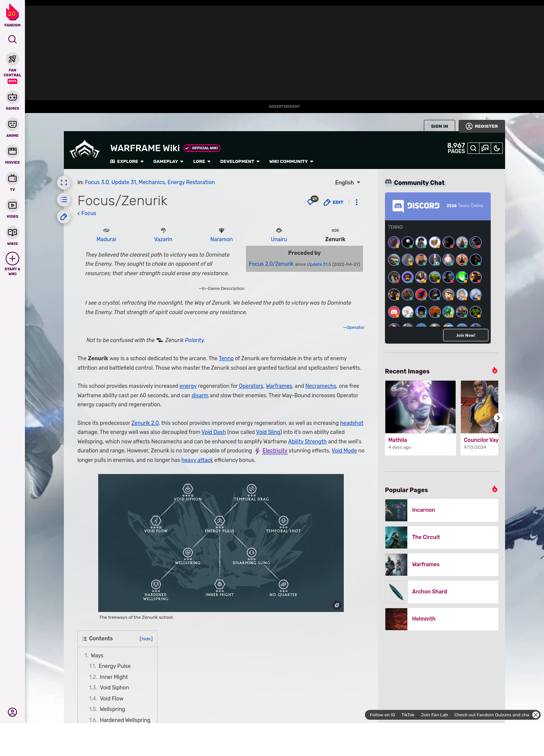Open the enlarge icon on Zenurik tree image

point(337,605)
